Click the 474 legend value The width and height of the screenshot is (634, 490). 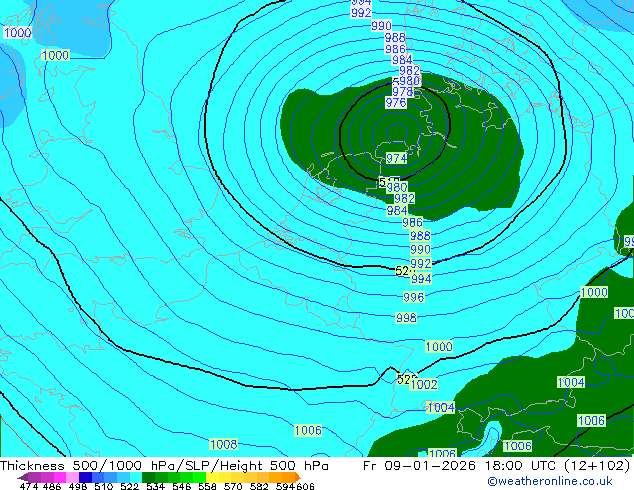tap(28, 486)
